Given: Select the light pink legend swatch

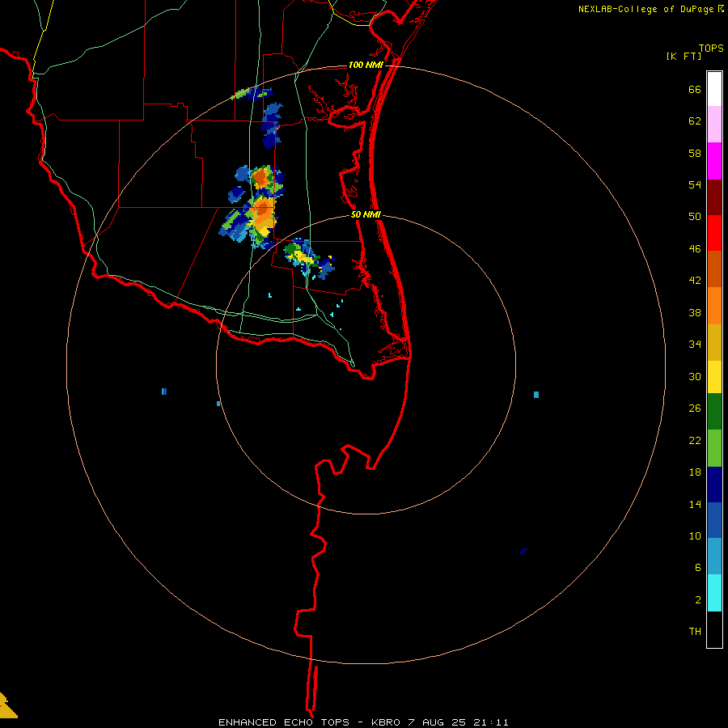Looking at the screenshot, I should click(714, 125).
